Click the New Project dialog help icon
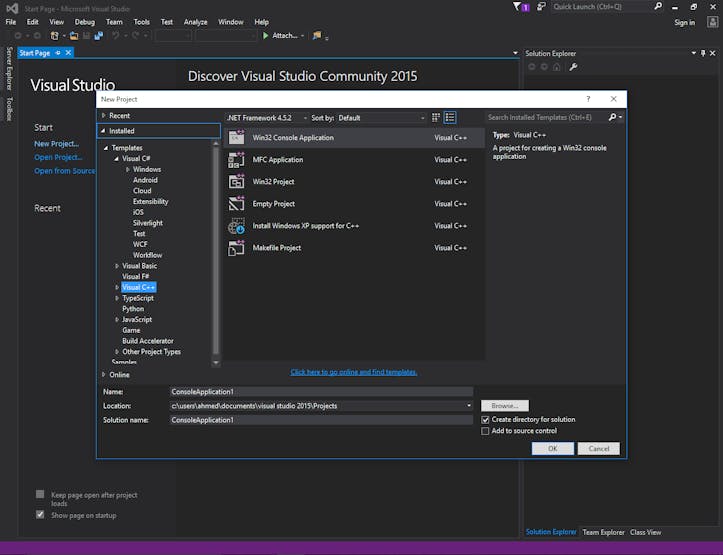The height and width of the screenshot is (555, 723). [588, 99]
